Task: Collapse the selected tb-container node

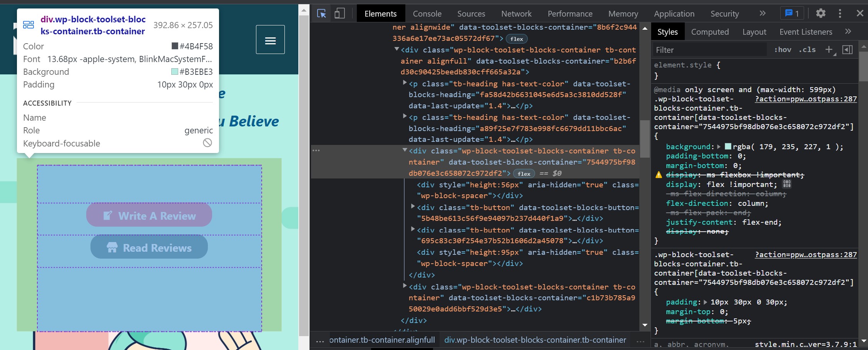Action: click(405, 150)
